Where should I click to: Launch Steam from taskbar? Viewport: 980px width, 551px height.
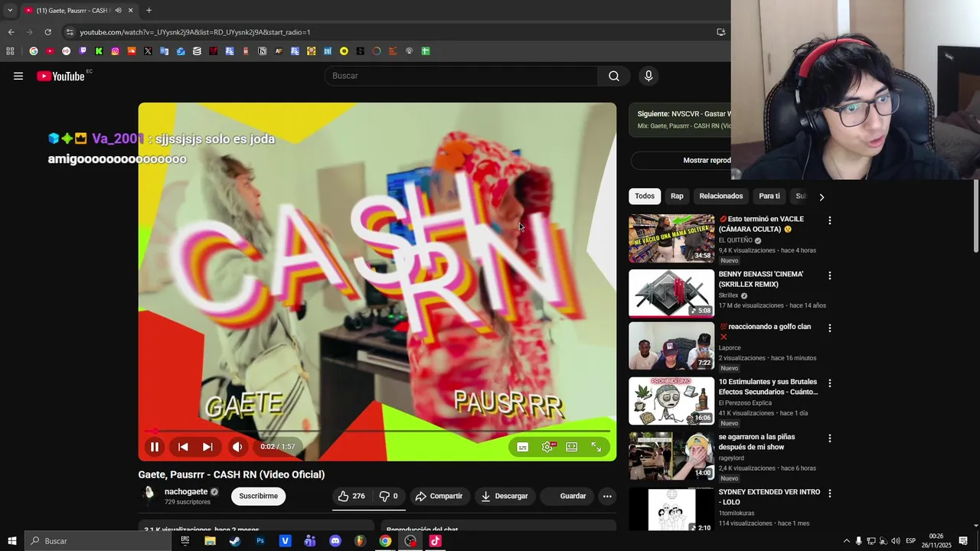(235, 541)
